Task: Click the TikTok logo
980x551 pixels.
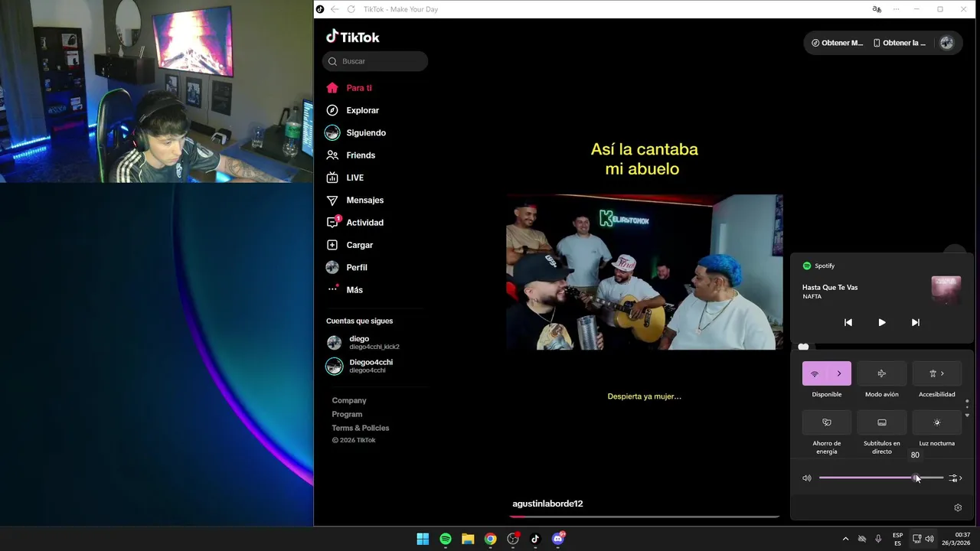Action: pos(352,37)
